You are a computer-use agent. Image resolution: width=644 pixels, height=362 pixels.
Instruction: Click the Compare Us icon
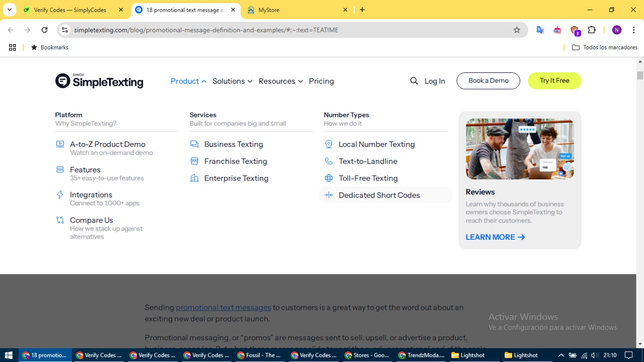point(60,220)
